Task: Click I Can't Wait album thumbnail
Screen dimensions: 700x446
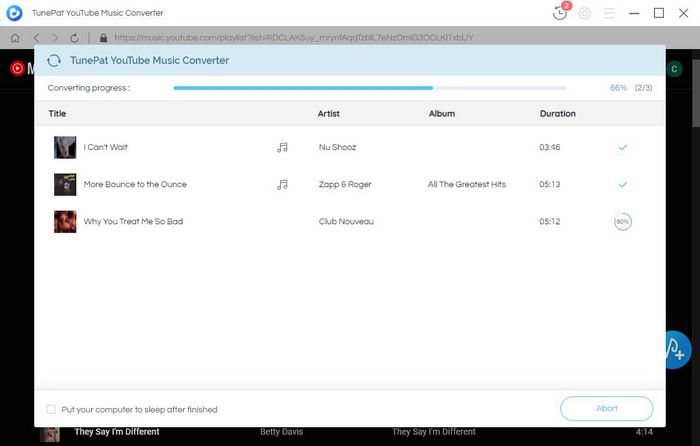Action: point(65,147)
